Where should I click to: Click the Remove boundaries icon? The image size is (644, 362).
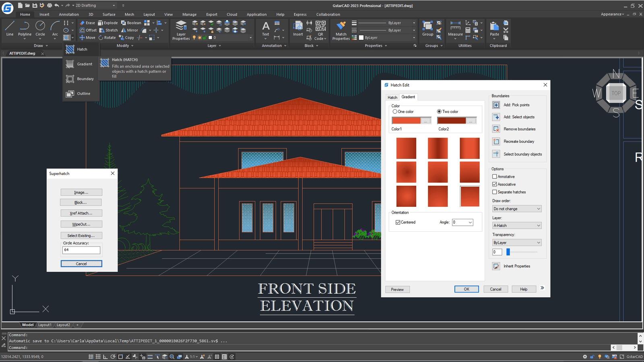click(x=496, y=129)
